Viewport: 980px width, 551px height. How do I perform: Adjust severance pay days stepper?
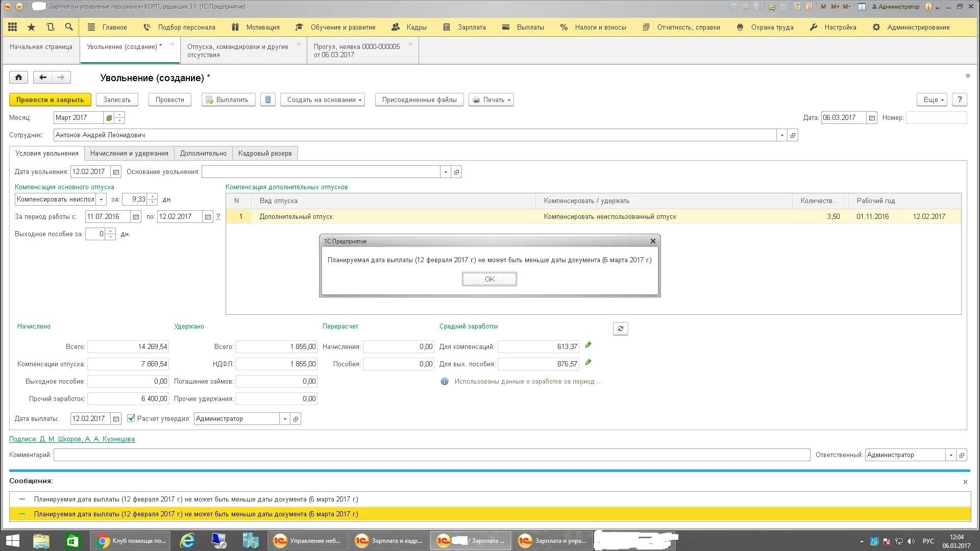coord(110,234)
